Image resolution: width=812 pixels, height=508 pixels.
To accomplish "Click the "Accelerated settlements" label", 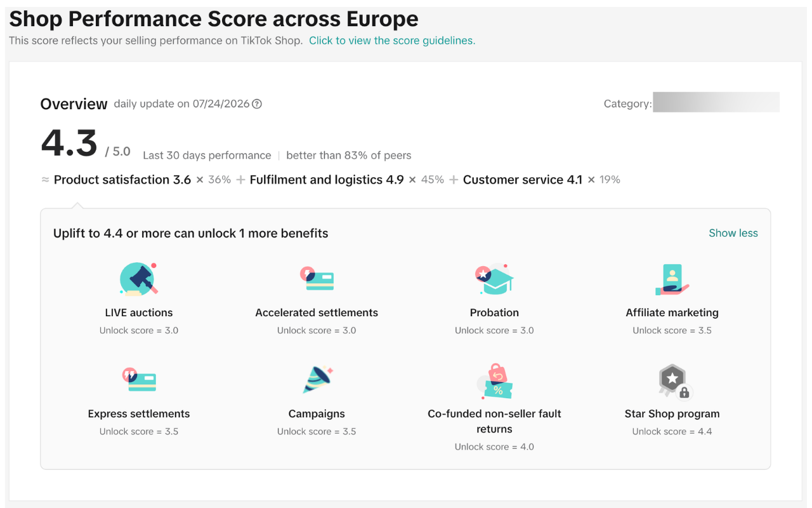I will point(317,312).
